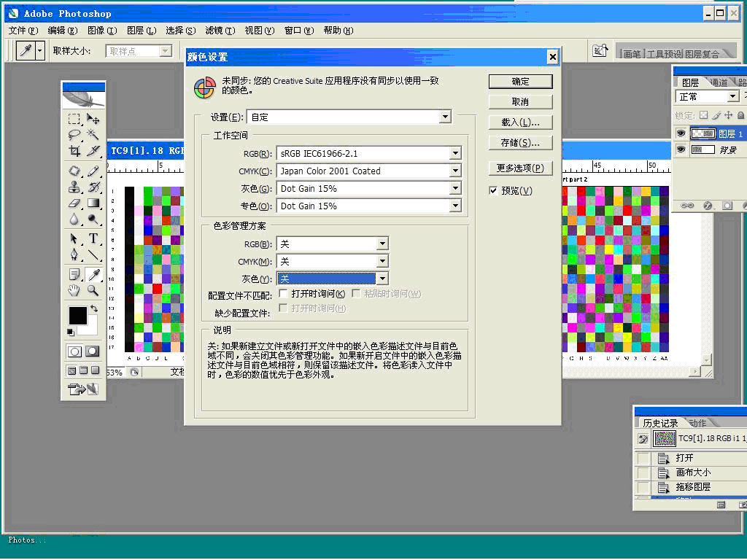Open 专色(O) Dot Gain 15% dropdown
The width and height of the screenshot is (747, 560).
point(368,206)
